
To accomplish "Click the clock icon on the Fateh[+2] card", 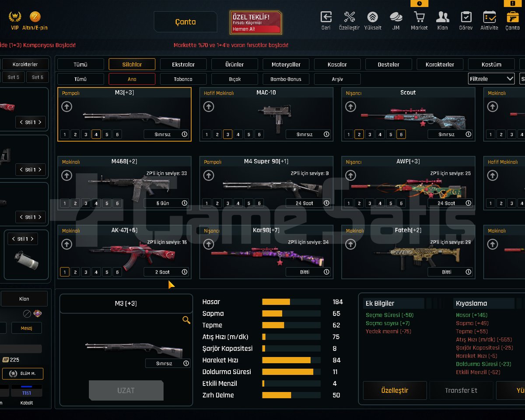I will pos(468,272).
